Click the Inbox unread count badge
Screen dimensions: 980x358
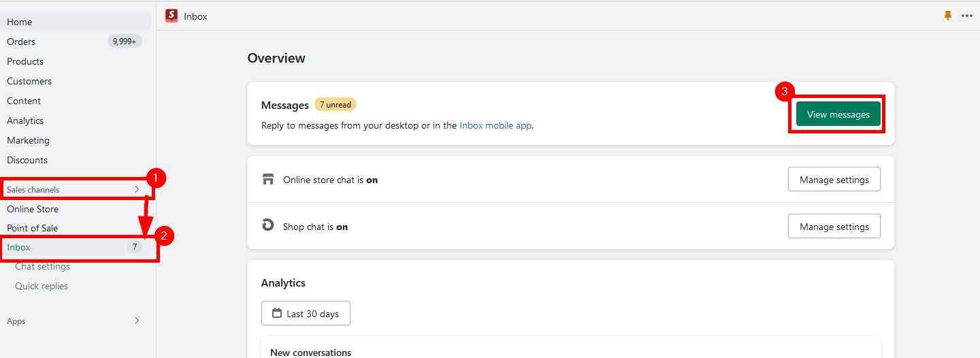click(x=135, y=247)
